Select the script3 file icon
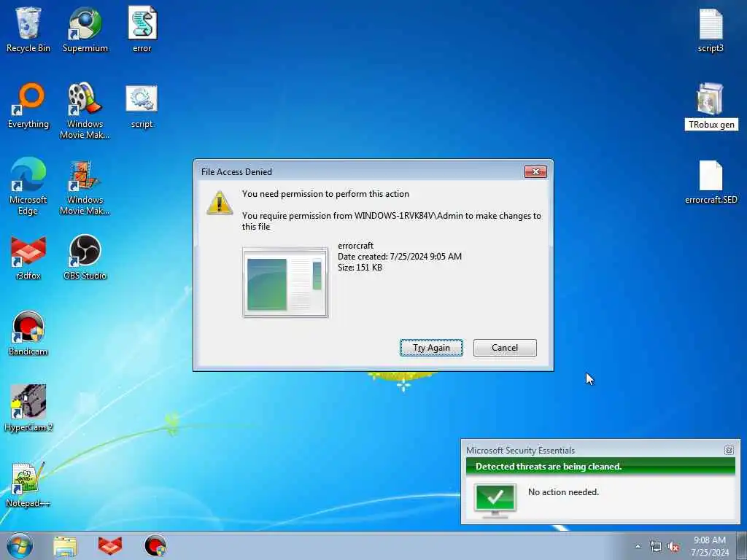The height and width of the screenshot is (560, 747). 711,29
